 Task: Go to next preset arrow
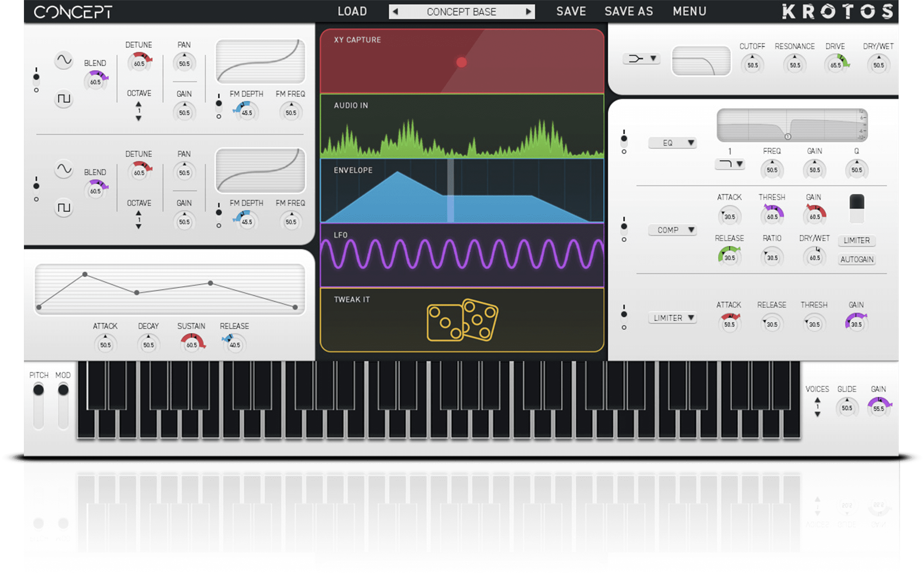tap(528, 11)
